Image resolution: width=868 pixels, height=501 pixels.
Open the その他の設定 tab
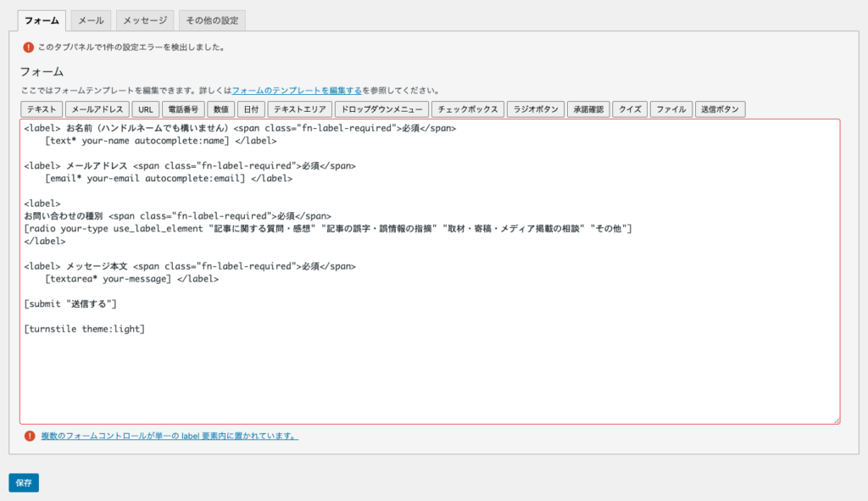coord(211,19)
